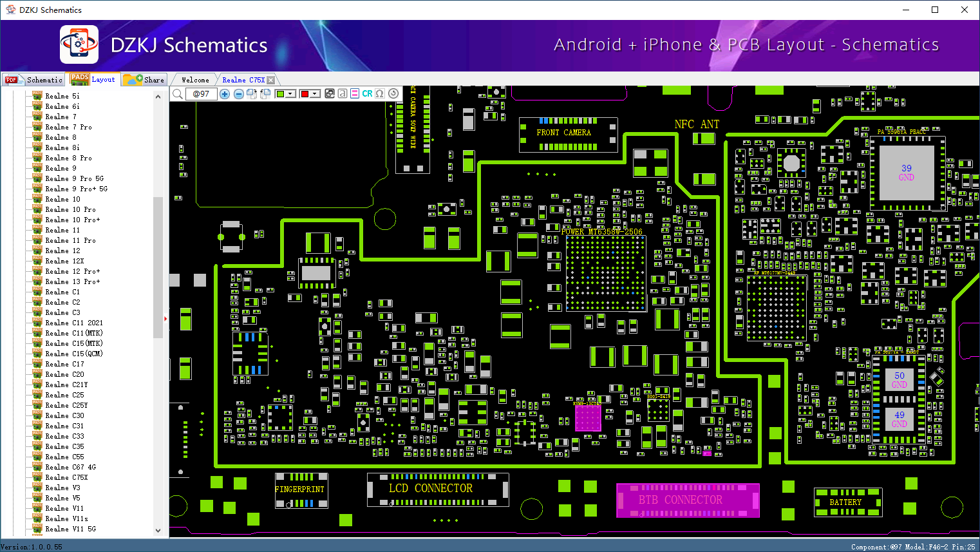The height and width of the screenshot is (552, 980).
Task: Toggle the omega symbol icon
Action: coord(380,94)
